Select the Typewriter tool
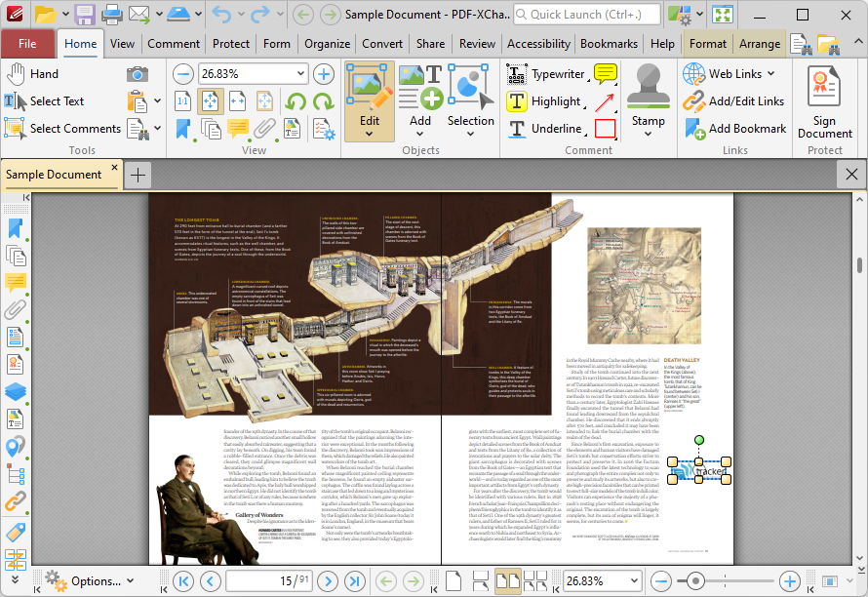This screenshot has width=868, height=597. point(546,74)
